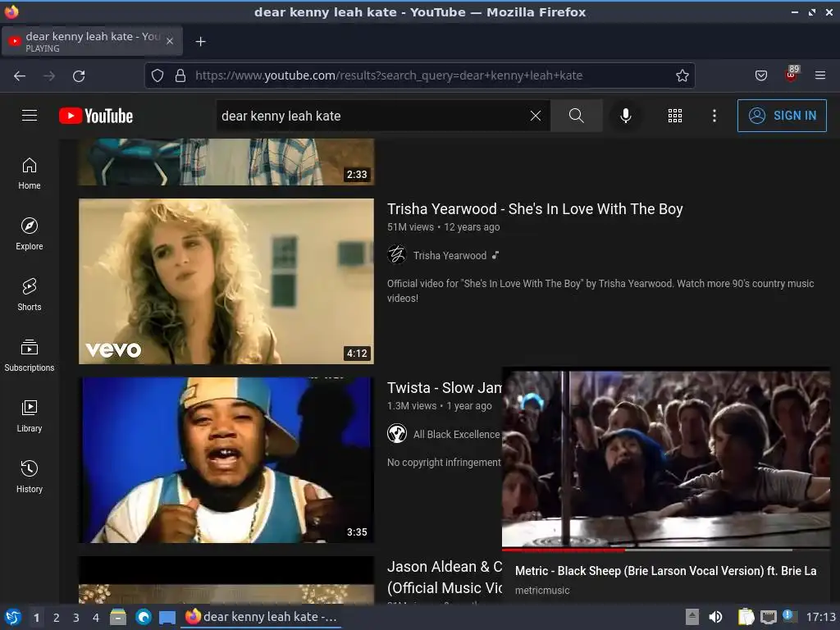The image size is (840, 630).
Task: Open Trisha Yearwood video thumbnail
Action: (x=226, y=281)
